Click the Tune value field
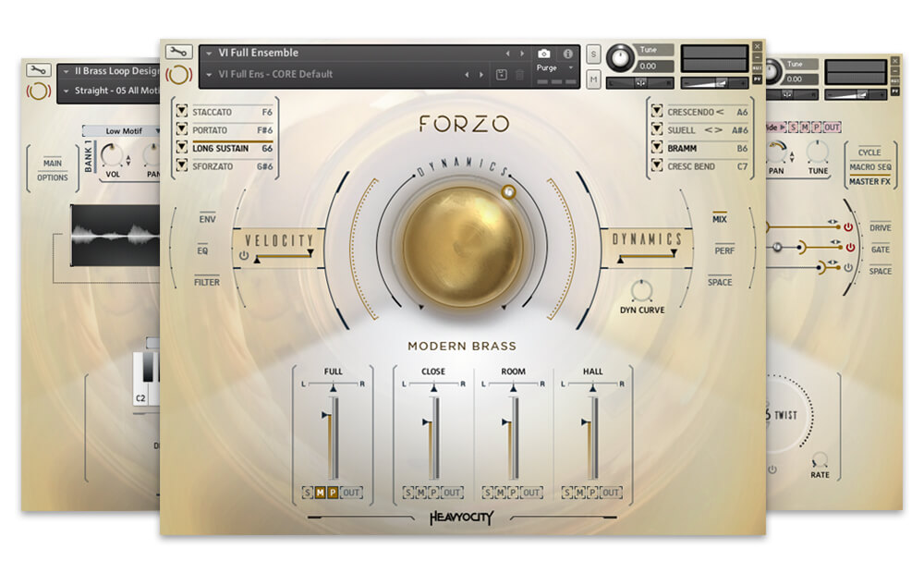This screenshot has height=573, width=924. pyautogui.click(x=652, y=67)
